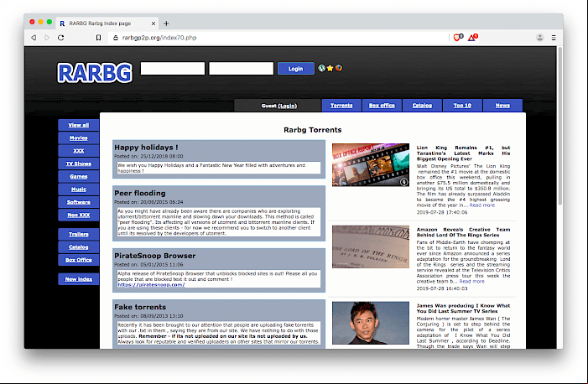The image size is (588, 384).
Task: Open the News tab
Action: tap(502, 106)
